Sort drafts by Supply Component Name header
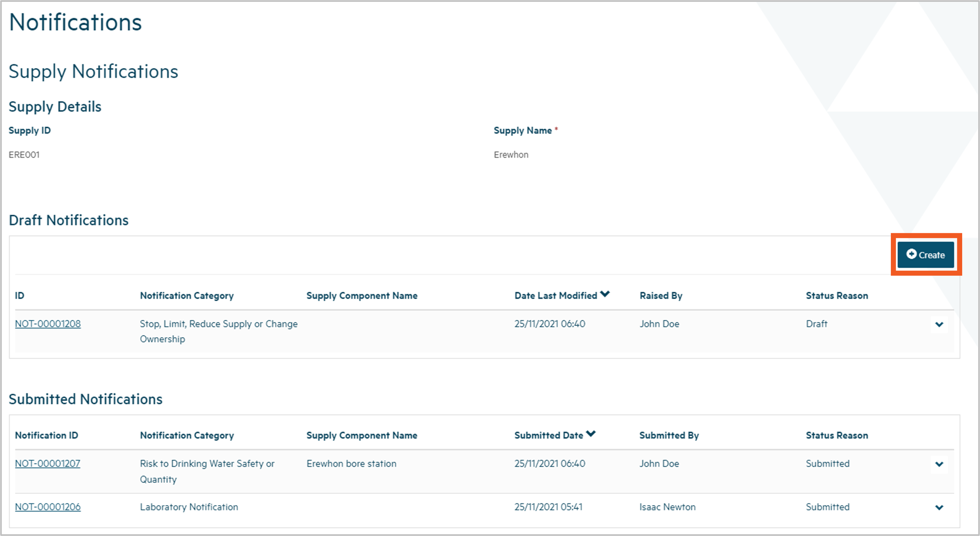The height and width of the screenshot is (536, 980). pos(361,296)
